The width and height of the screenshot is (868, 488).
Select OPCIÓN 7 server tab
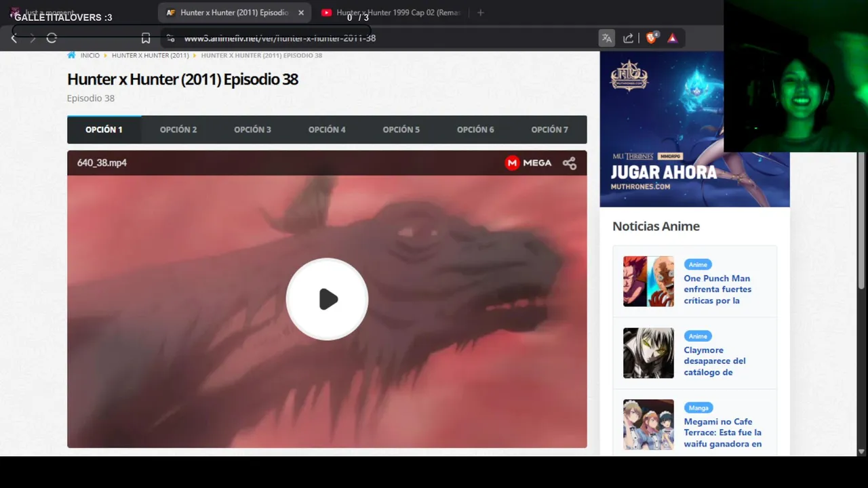pos(549,129)
